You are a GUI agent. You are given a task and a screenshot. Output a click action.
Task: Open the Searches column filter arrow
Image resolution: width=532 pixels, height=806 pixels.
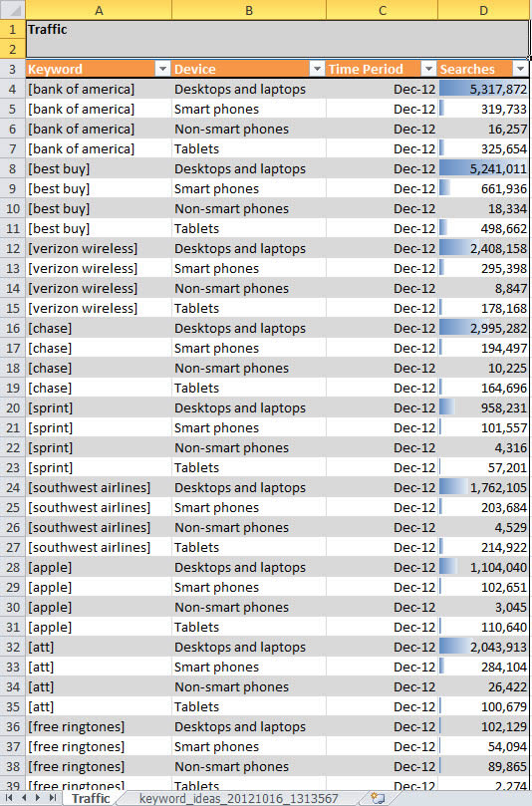point(520,69)
